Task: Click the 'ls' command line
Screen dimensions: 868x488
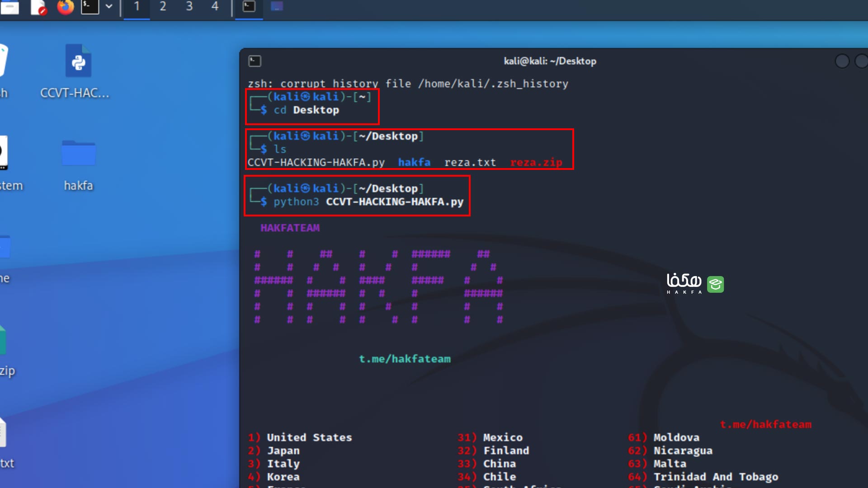Action: click(280, 149)
